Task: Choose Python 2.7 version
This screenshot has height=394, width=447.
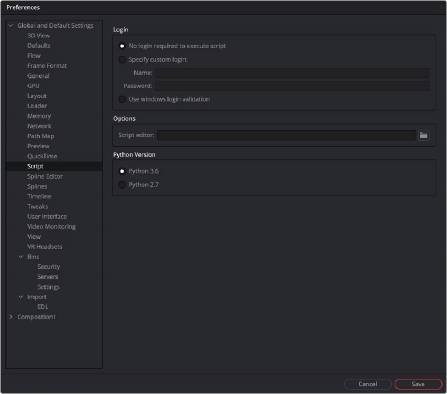Action: tap(122, 185)
